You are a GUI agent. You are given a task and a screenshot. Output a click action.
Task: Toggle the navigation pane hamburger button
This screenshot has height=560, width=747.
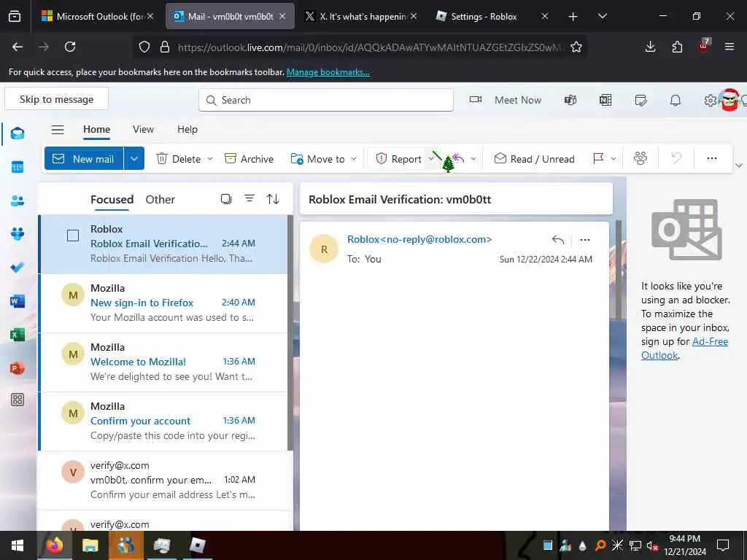tap(58, 130)
